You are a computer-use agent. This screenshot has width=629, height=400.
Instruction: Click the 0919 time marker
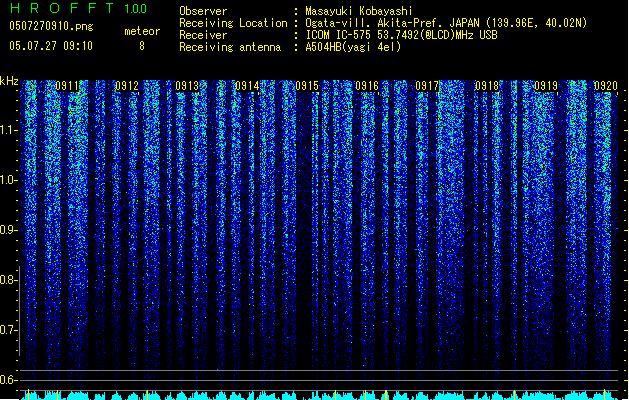pos(546,86)
